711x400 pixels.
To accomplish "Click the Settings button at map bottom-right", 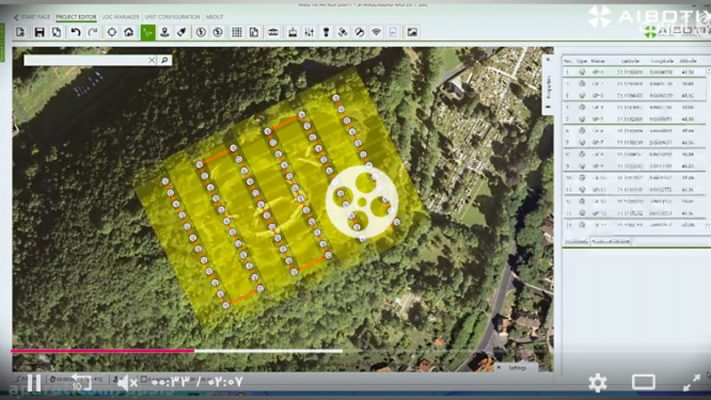I will click(516, 368).
